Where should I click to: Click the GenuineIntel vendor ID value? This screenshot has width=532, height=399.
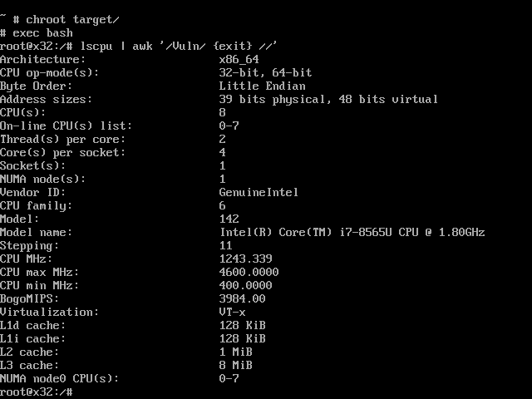(x=259, y=192)
